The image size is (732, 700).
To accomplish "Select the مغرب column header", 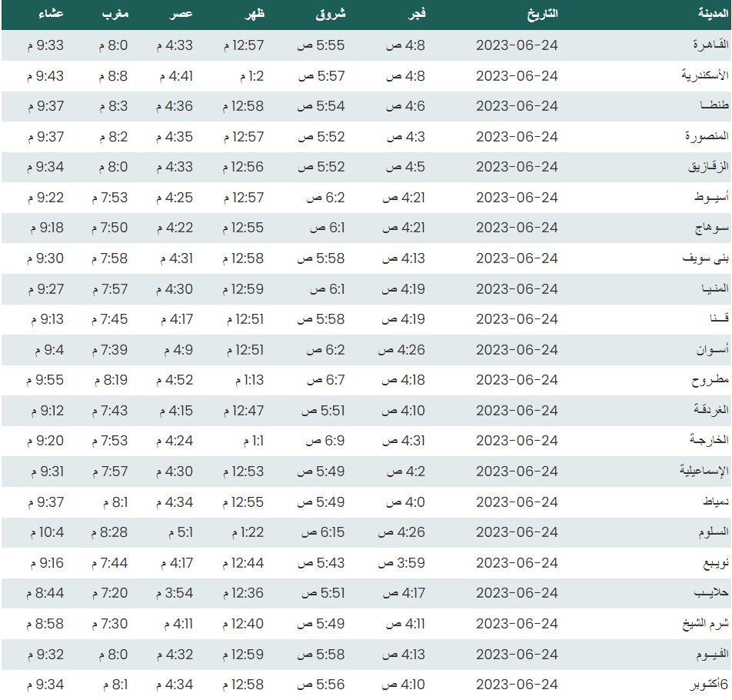I will 115,14.
